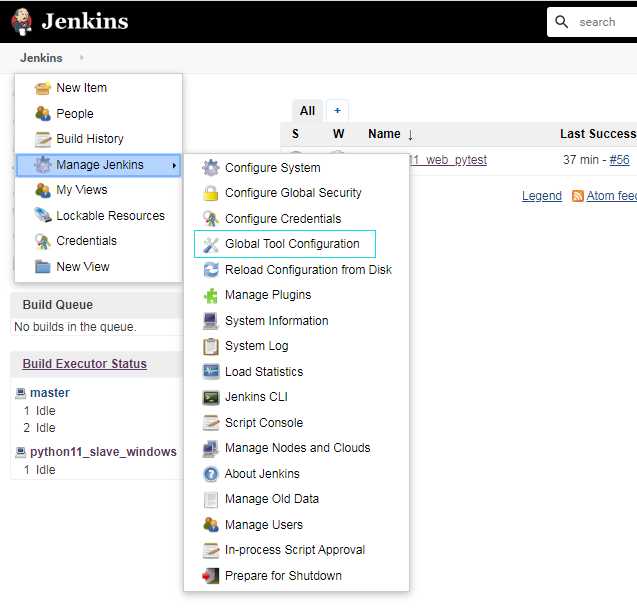Click the W weather column header

click(338, 134)
